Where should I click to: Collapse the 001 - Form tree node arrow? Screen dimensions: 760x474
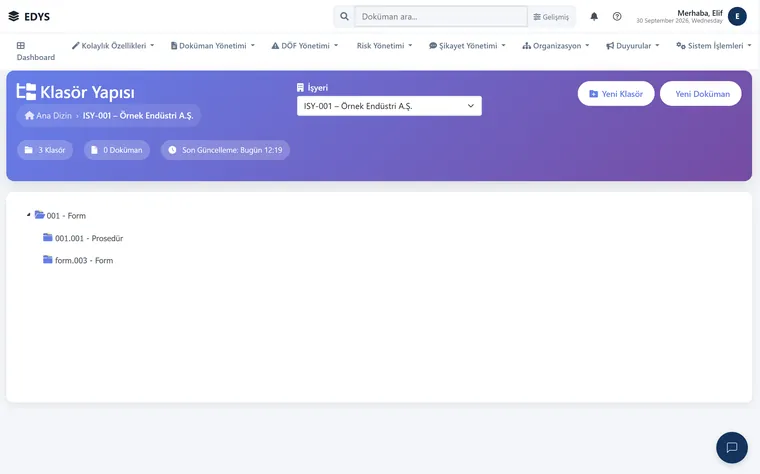coord(29,215)
